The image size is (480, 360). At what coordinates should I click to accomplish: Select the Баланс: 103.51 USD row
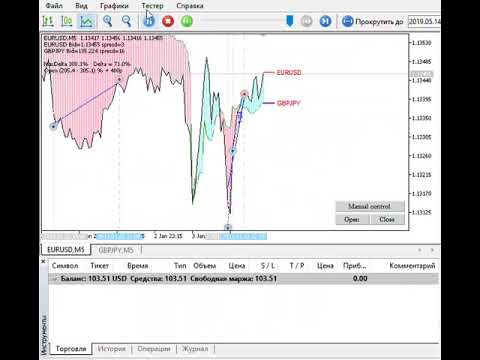tap(244, 279)
